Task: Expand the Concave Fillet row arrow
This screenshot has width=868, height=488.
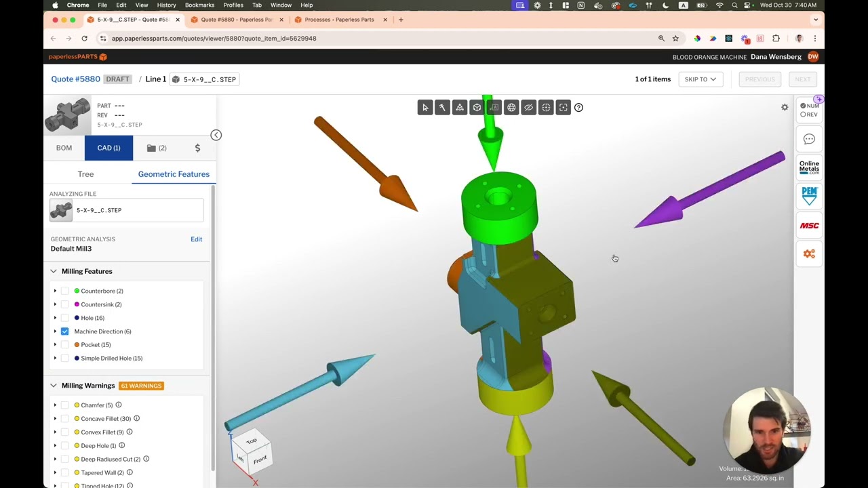Action: (x=55, y=419)
